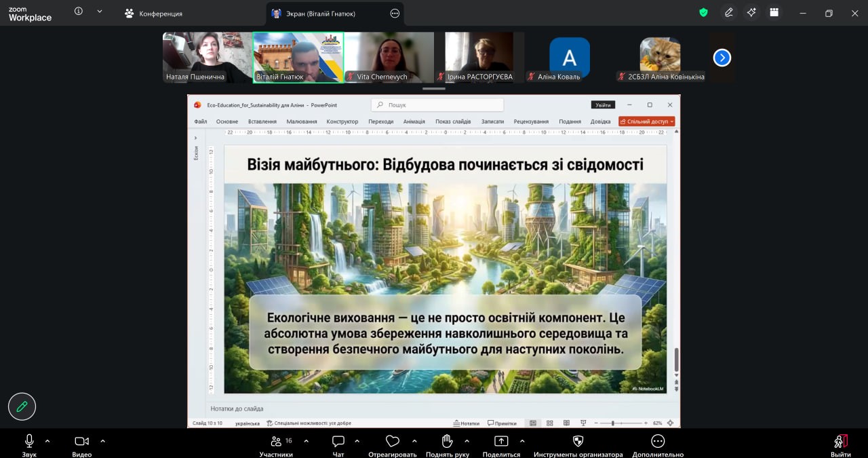Expand audio options arrow beside Звук
This screenshot has width=868, height=458.
(x=47, y=441)
